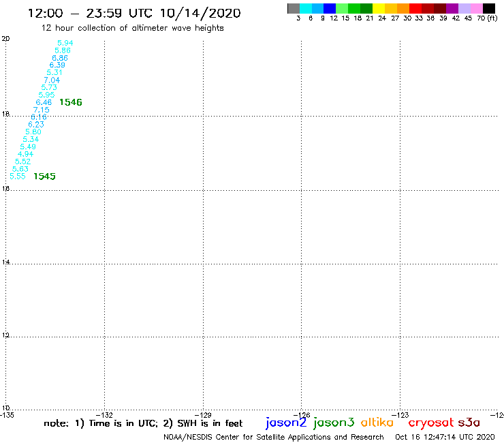Image resolution: width=504 pixels, height=443 pixels.
Task: Select the altika satellite label
Action: coord(377,423)
